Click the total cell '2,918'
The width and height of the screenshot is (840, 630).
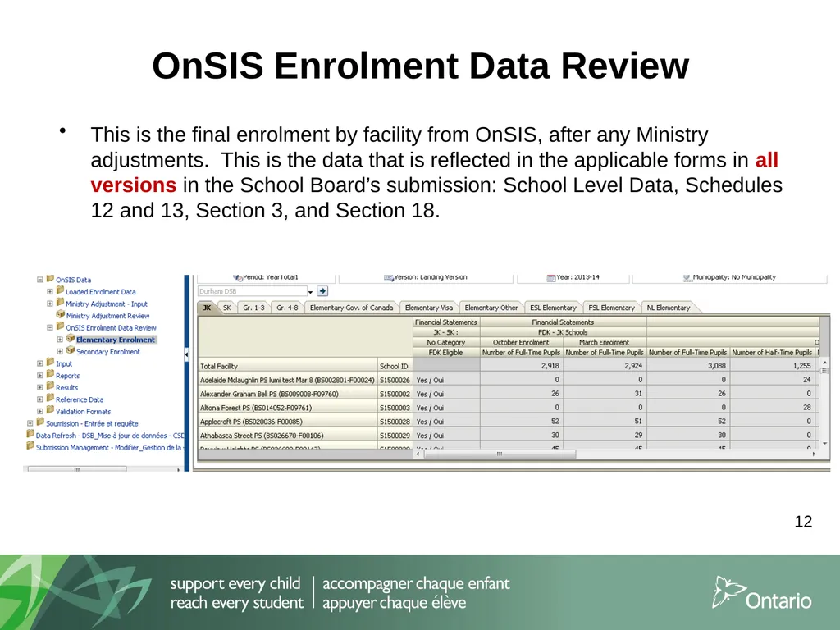pyautogui.click(x=522, y=365)
